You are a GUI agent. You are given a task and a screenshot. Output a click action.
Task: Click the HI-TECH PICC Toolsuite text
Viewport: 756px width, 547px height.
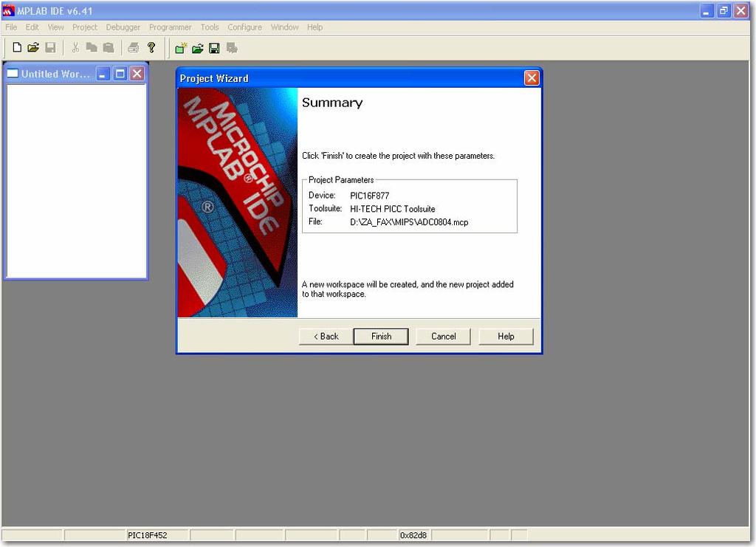pos(393,209)
